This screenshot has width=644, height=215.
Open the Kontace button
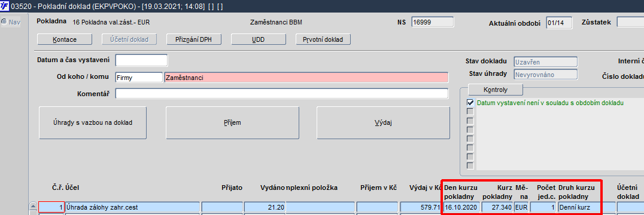tap(65, 39)
